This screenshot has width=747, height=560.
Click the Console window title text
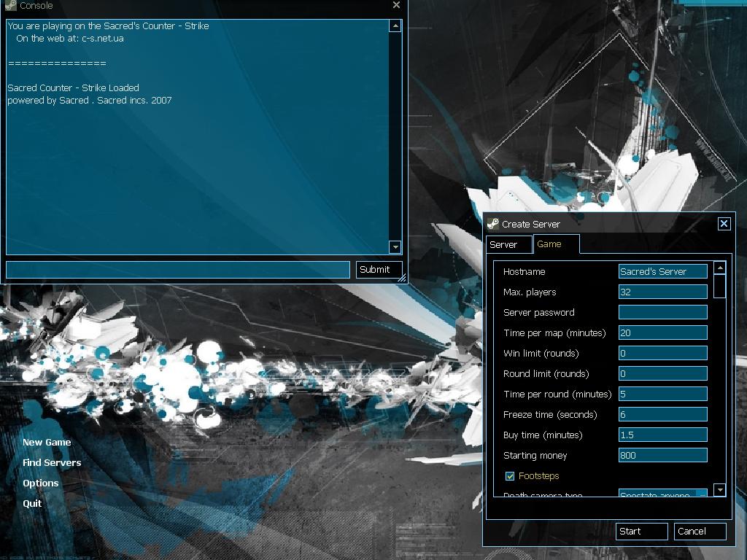[x=36, y=6]
